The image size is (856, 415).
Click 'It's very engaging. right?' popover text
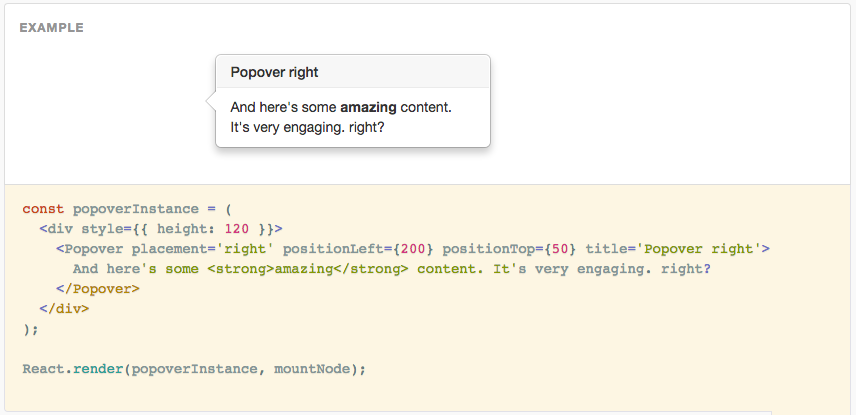(x=307, y=129)
